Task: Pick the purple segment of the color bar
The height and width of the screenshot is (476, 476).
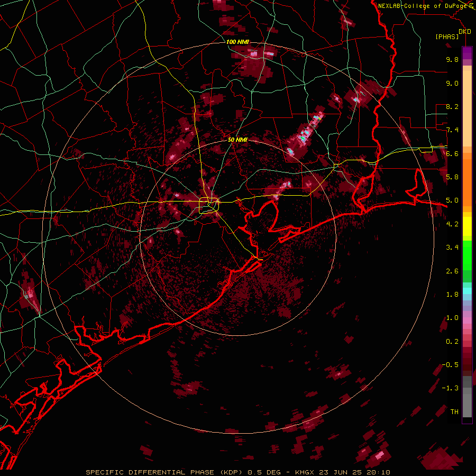Action: (x=467, y=53)
